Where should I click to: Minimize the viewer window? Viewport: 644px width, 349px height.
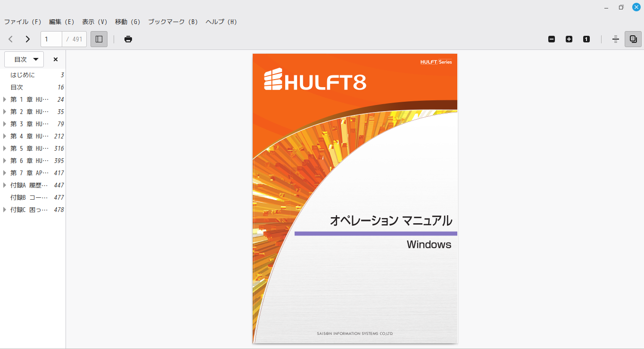coord(606,7)
